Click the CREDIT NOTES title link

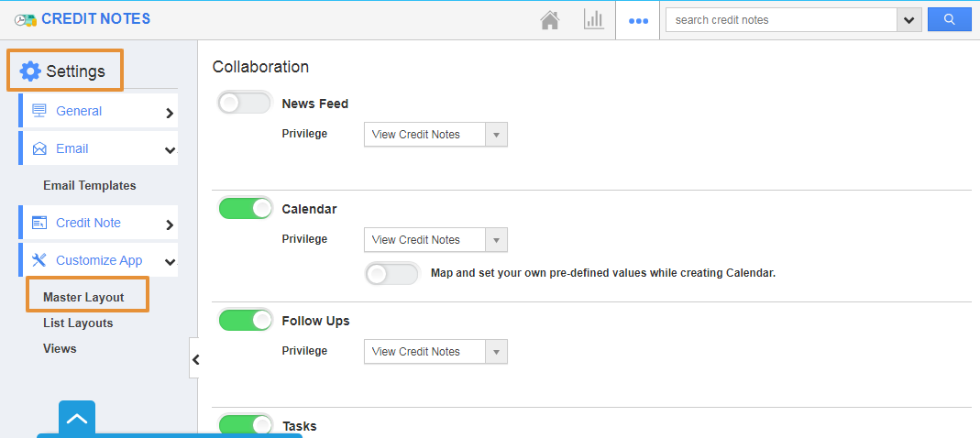(x=96, y=18)
